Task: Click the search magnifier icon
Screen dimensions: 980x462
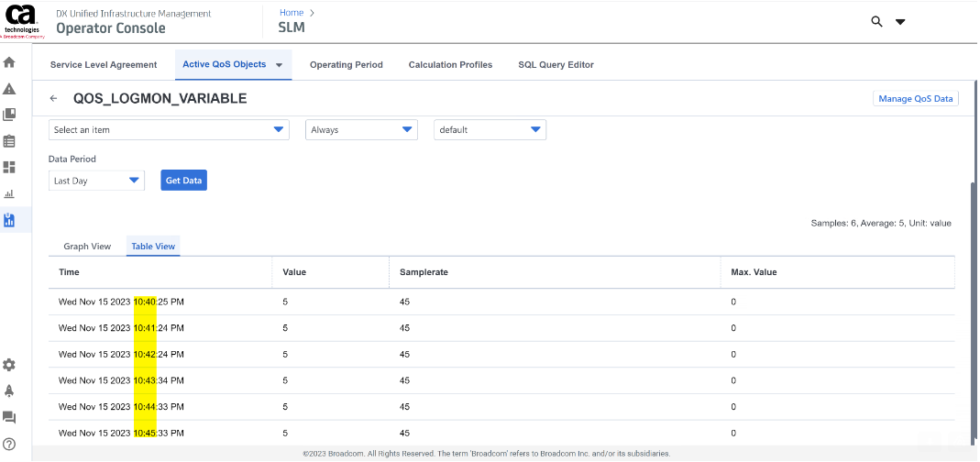Action: tap(877, 21)
